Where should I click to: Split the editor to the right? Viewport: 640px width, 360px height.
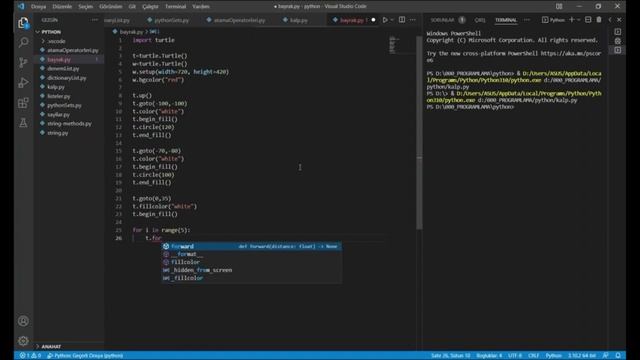click(402, 20)
